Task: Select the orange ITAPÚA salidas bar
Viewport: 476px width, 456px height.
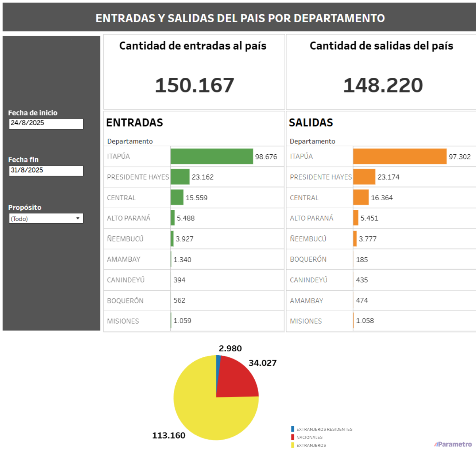Action: (399, 156)
